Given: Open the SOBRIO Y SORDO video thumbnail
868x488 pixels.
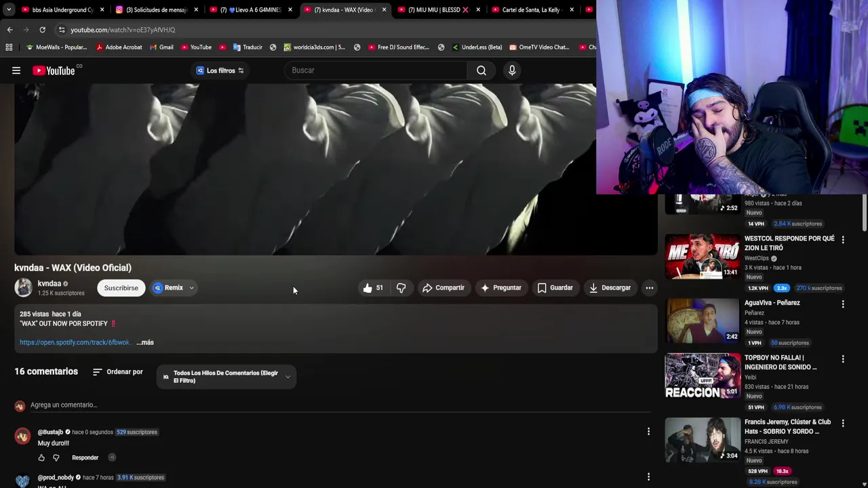Looking at the screenshot, I should tap(702, 440).
